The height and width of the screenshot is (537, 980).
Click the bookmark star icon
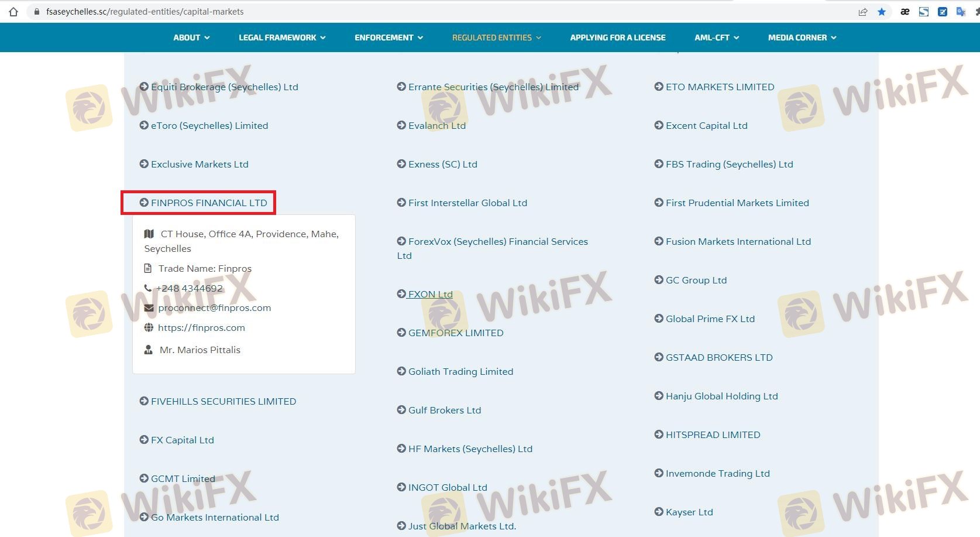[882, 12]
